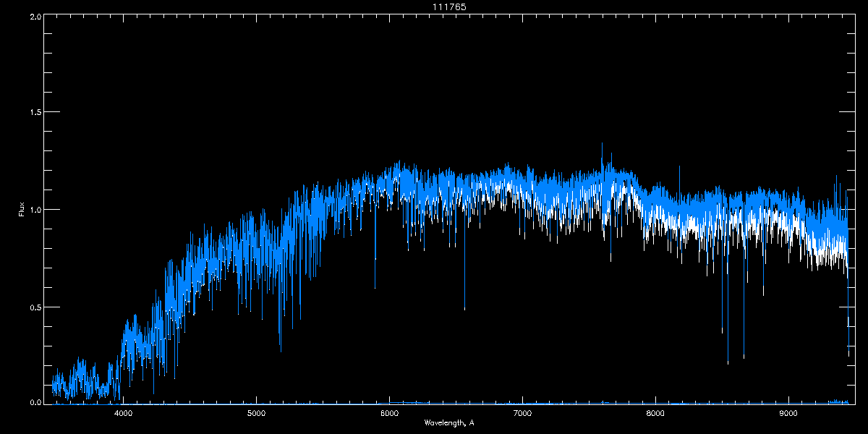This screenshot has height=434, width=868.
Task: Click the 8000 x-axis tick label
Action: pyautogui.click(x=655, y=413)
